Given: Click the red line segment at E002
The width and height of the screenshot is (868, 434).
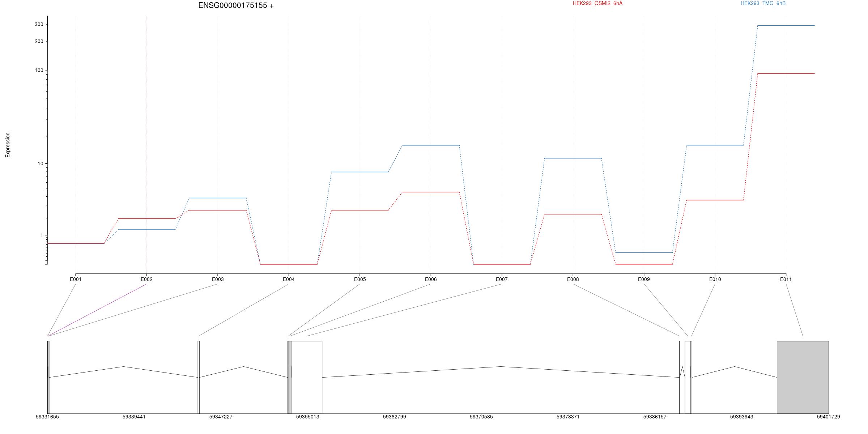Looking at the screenshot, I should [x=146, y=218].
